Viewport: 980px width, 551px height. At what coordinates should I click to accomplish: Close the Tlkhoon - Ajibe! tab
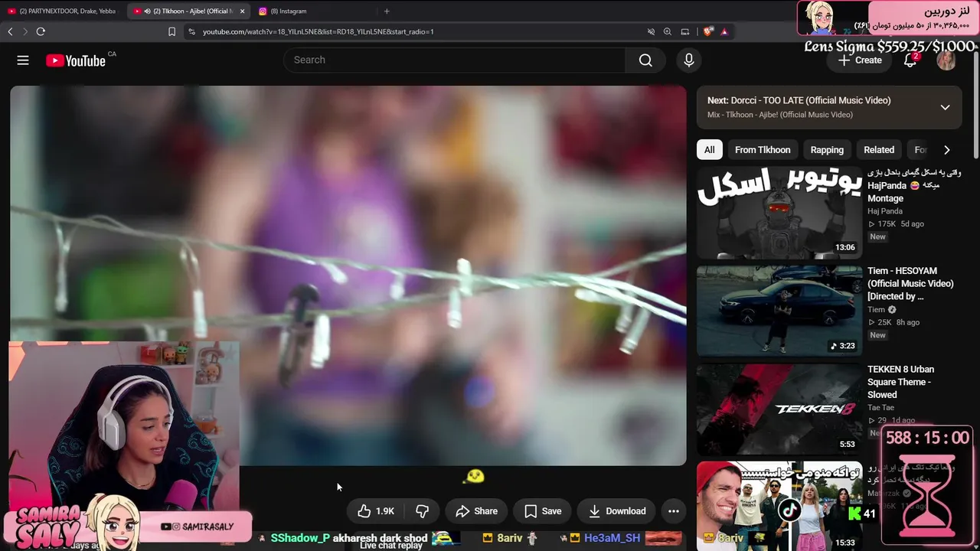[x=242, y=11]
